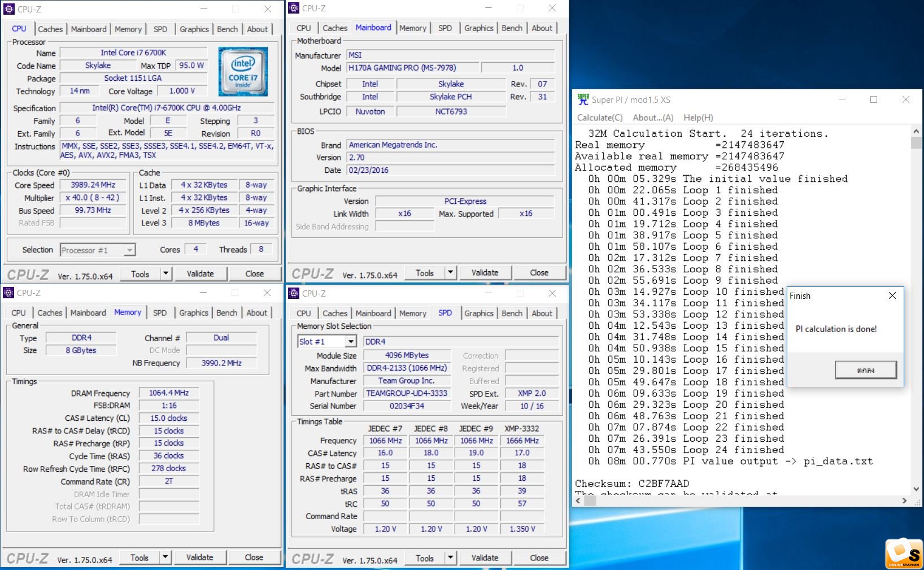Confirm the Finish dialog OK button

[x=865, y=370]
